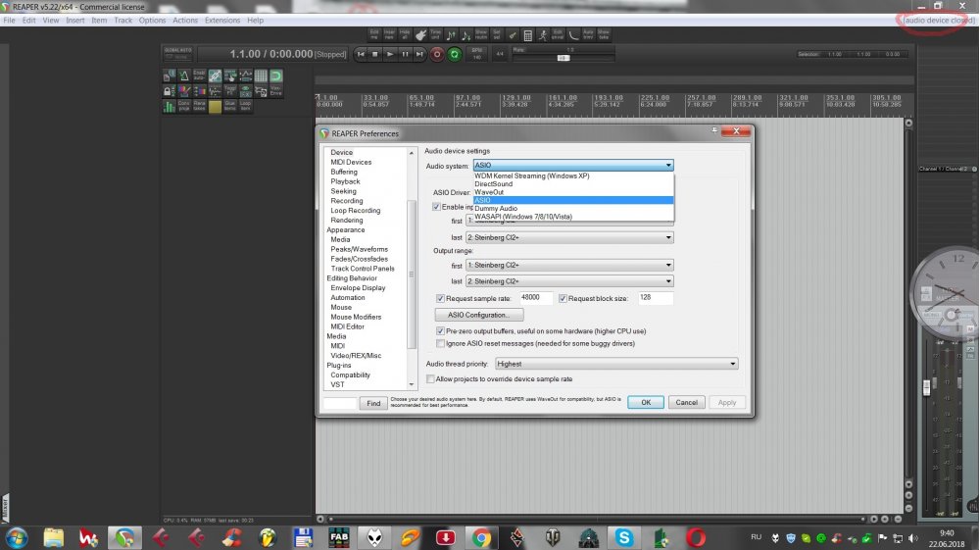Toggle Request block size checkbox
Viewport: 980px width, 550px height.
[x=563, y=299]
